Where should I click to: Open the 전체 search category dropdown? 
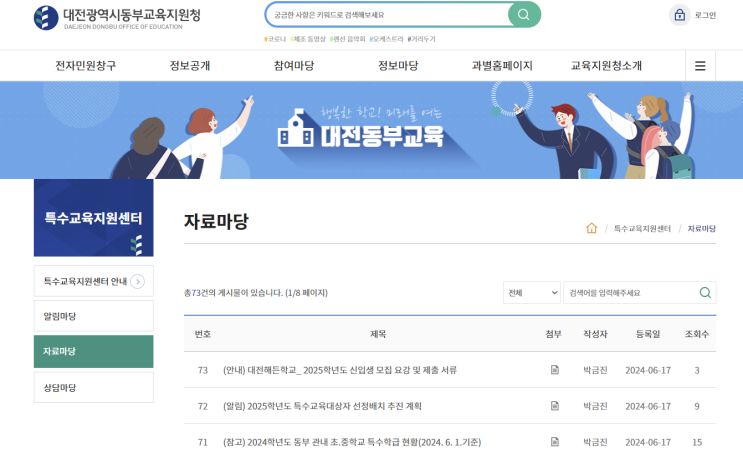[x=532, y=292]
